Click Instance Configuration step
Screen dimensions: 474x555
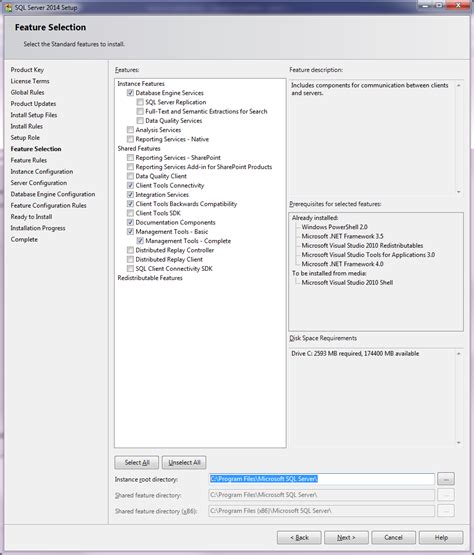[x=42, y=172]
